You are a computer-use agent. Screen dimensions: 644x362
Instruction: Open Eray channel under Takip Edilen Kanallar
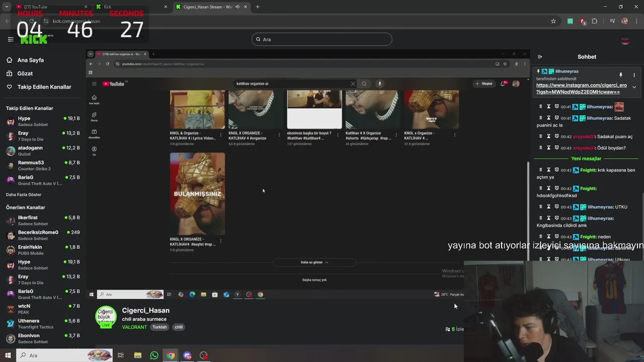(43, 136)
